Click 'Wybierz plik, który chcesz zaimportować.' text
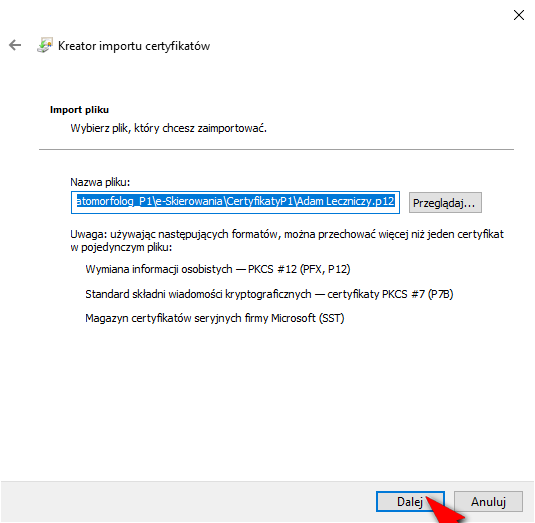The height and width of the screenshot is (523, 535). point(169,128)
